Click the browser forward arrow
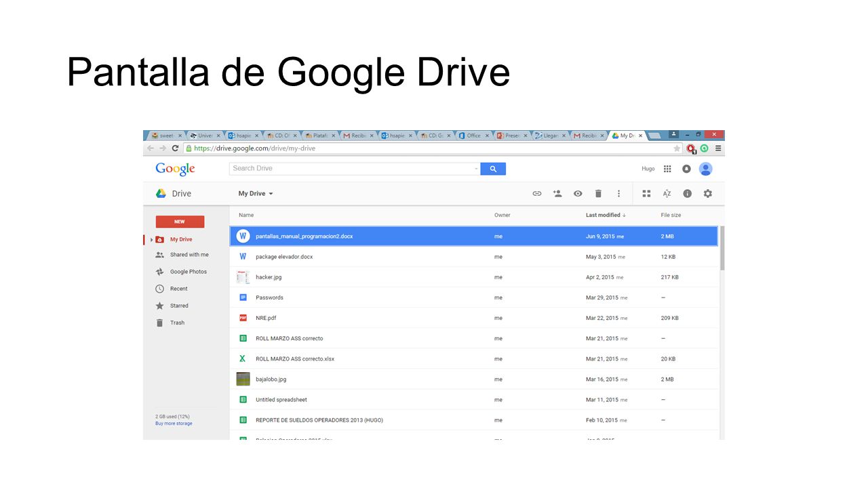The width and height of the screenshot is (868, 488). (163, 148)
